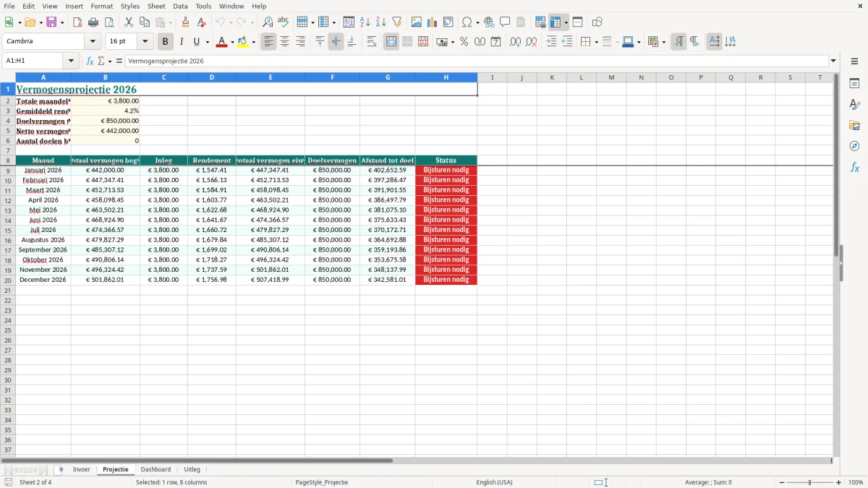
Task: Toggle Italic formatting
Action: [x=182, y=42]
